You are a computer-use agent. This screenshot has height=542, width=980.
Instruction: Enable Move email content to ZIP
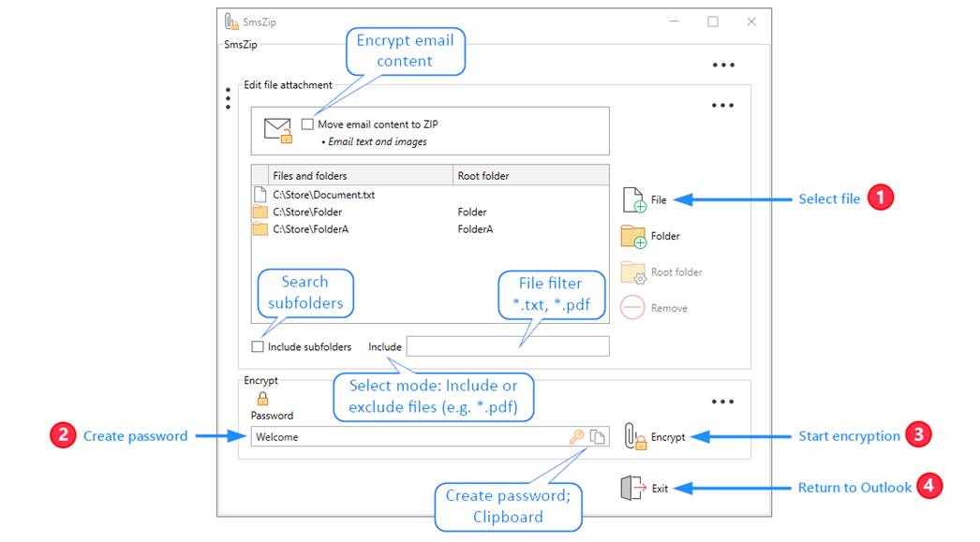(x=308, y=125)
